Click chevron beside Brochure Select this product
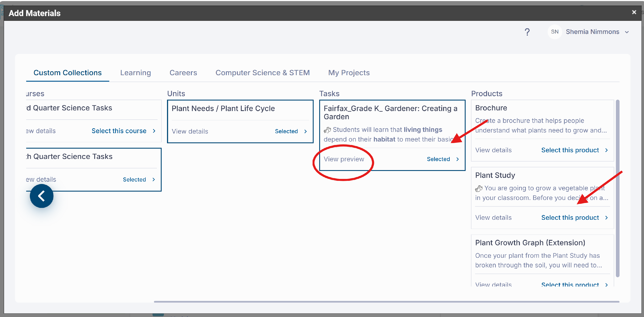This screenshot has width=644, height=317. tap(606, 150)
